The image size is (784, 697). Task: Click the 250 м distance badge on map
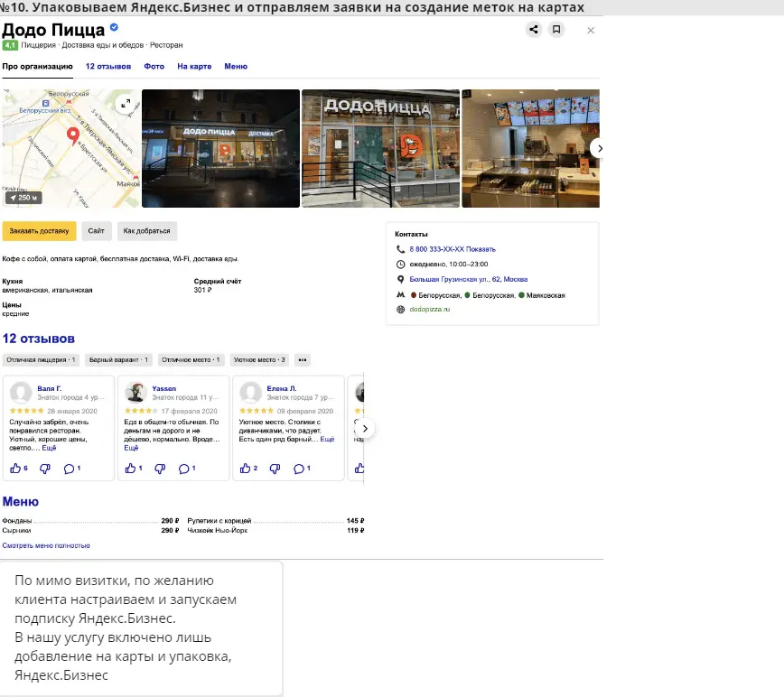click(23, 198)
